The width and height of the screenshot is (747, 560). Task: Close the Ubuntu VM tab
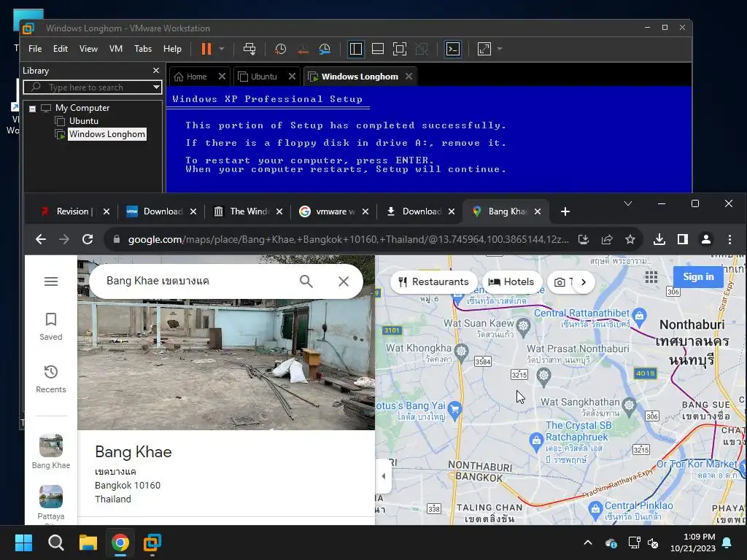(292, 76)
